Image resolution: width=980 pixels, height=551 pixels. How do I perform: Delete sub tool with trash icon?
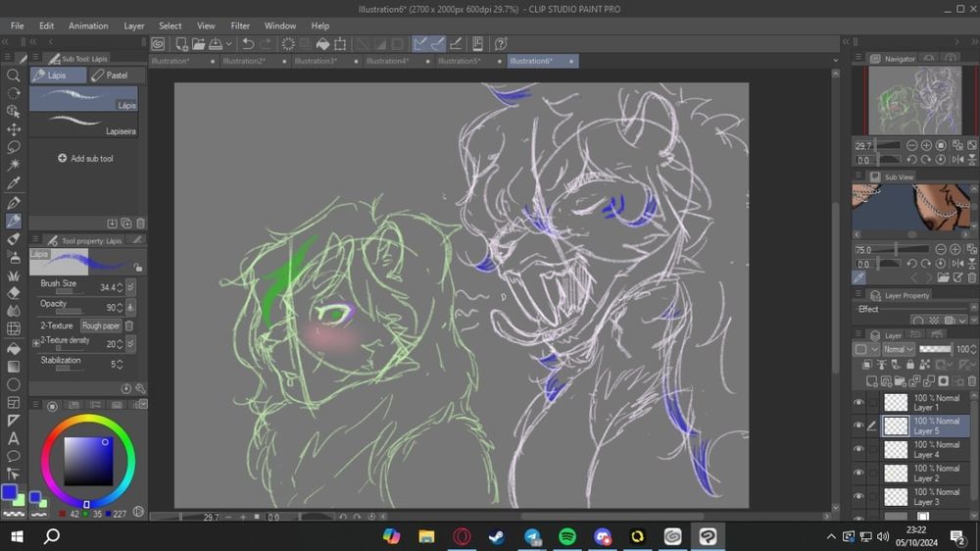140,224
